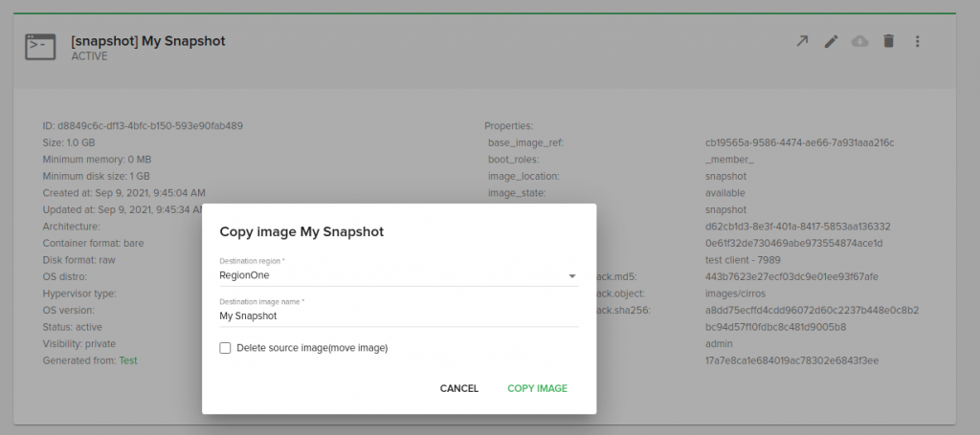
Task: Click Container format: bare text
Action: pyautogui.click(x=93, y=244)
